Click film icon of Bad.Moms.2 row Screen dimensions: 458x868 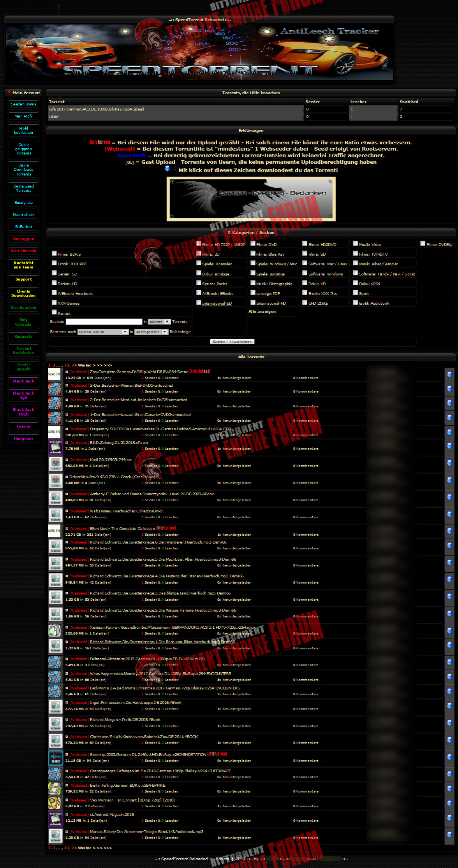point(55,691)
